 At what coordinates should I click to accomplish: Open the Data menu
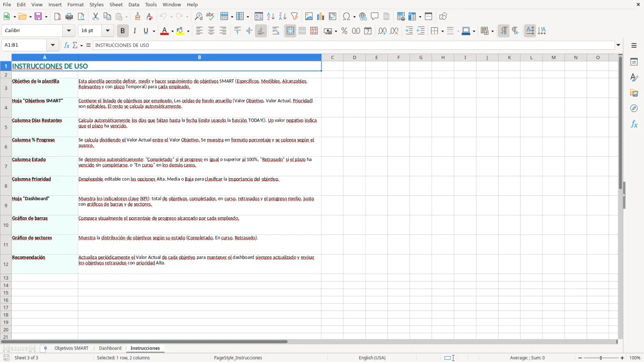click(134, 4)
